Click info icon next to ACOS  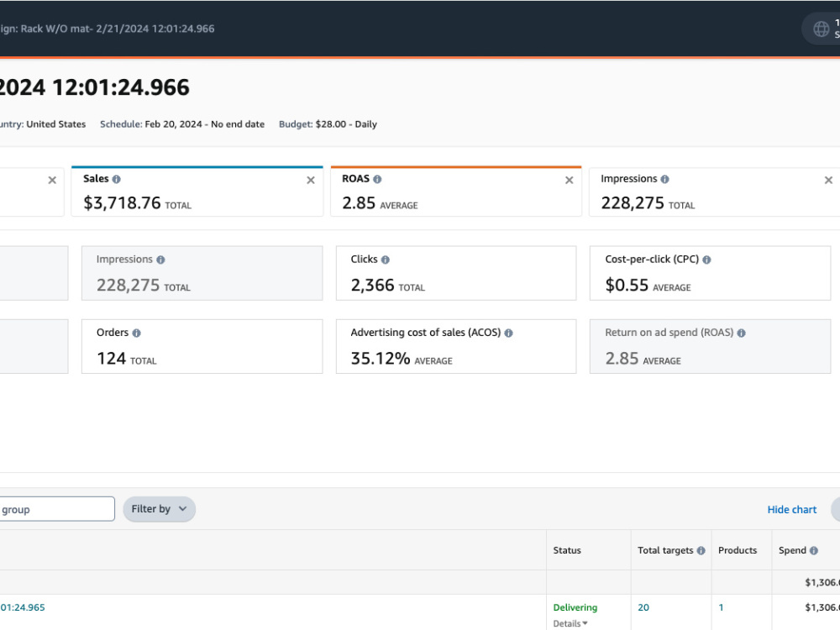coord(508,333)
